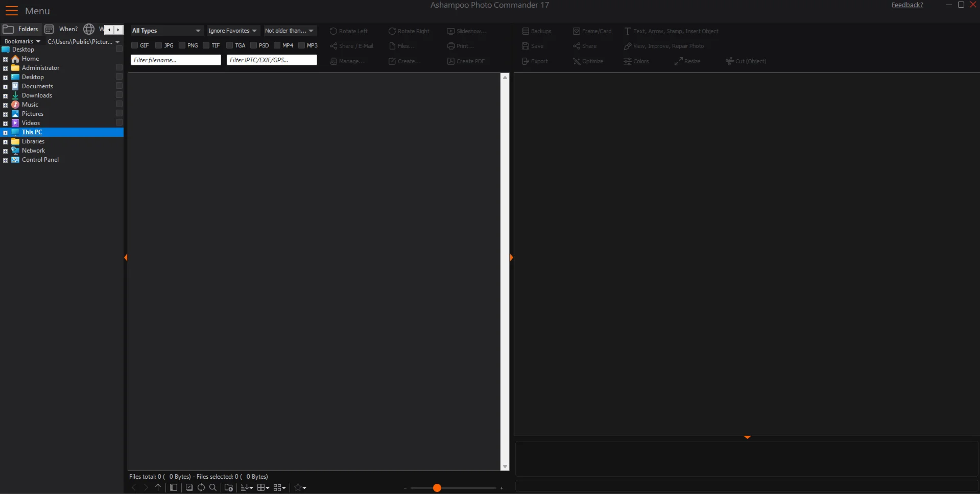The height and width of the screenshot is (494, 980).
Task: Click the minus to decrease thumbnail size
Action: pyautogui.click(x=405, y=488)
